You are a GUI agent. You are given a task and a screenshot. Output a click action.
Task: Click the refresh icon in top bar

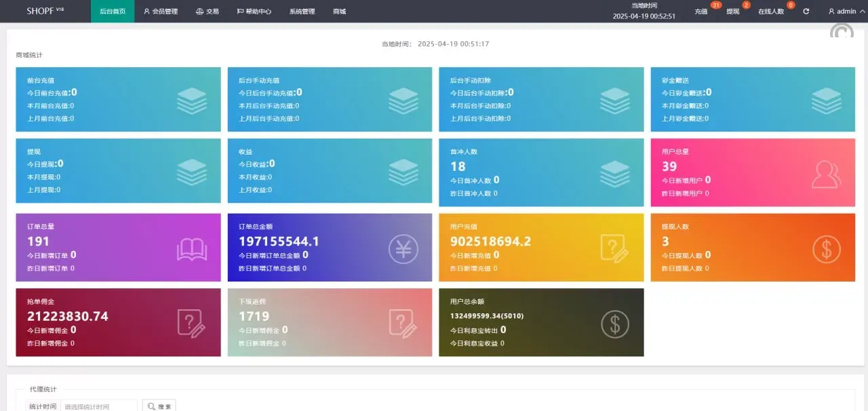806,12
